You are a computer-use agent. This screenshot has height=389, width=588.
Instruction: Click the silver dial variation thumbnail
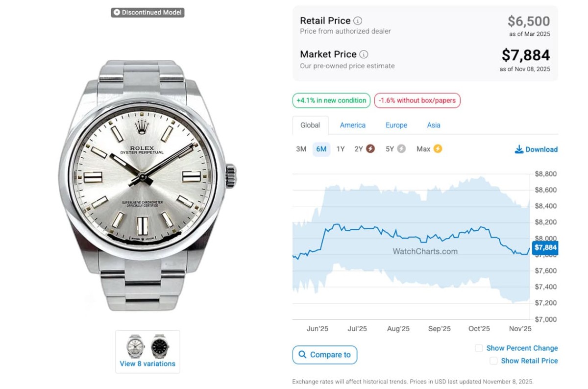tap(135, 346)
